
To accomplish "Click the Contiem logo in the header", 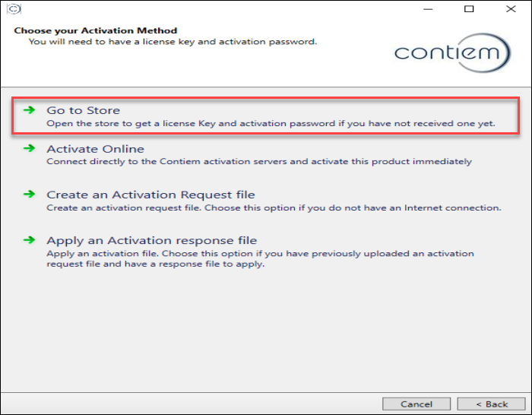I will pyautogui.click(x=452, y=53).
